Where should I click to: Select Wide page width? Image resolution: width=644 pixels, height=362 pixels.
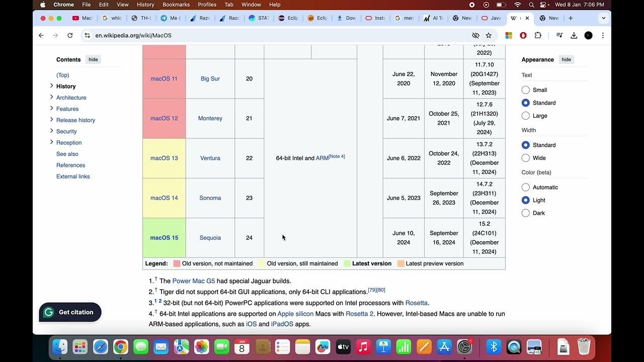click(x=526, y=158)
